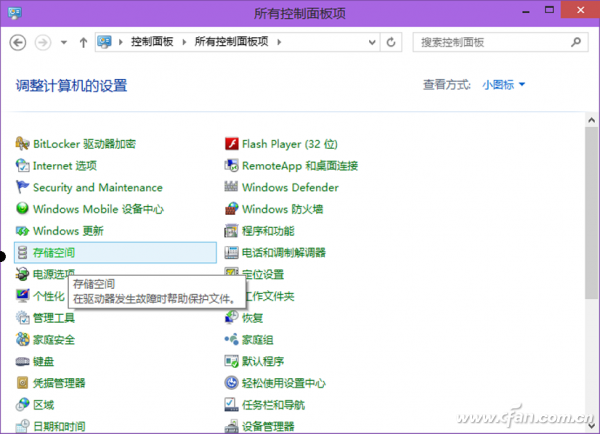Open the 凭据管理器 icon

tap(24, 383)
